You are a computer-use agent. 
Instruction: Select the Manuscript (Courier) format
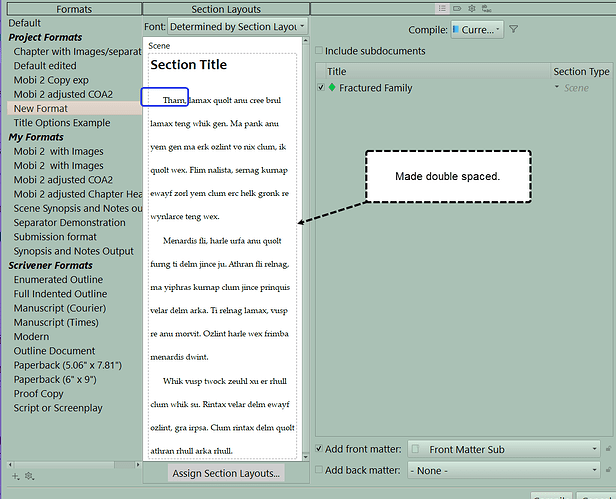tap(60, 308)
